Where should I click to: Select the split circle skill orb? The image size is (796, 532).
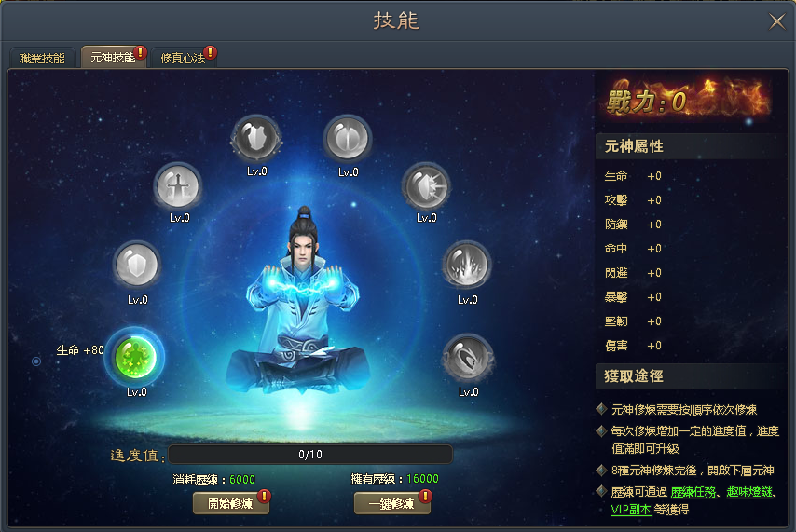tap(348, 139)
